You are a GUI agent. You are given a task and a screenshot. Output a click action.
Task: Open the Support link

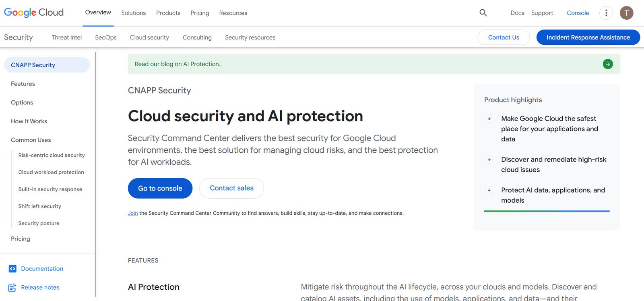coord(542,13)
